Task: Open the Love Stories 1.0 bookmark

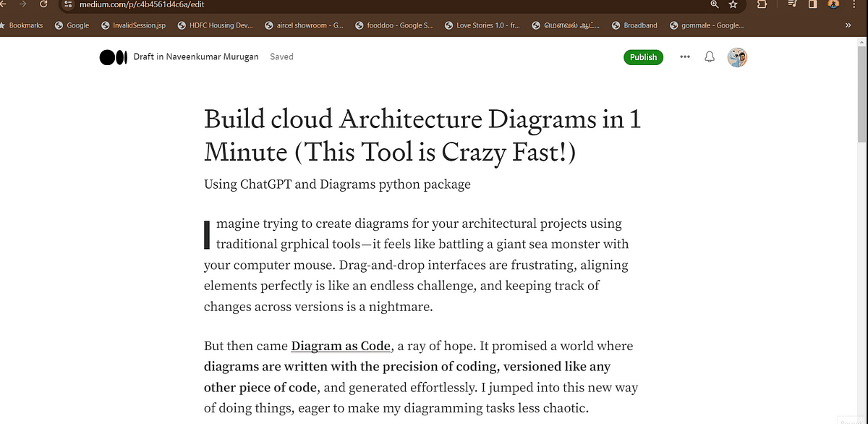Action: [x=484, y=25]
